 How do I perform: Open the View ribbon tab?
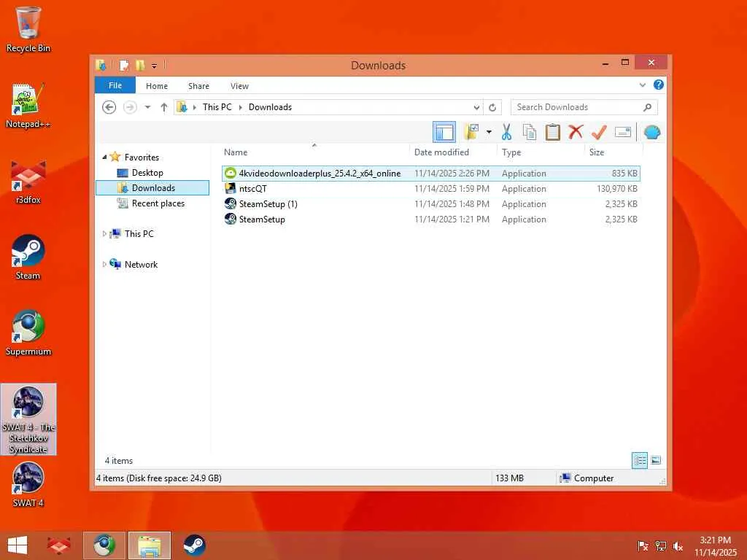tap(239, 86)
